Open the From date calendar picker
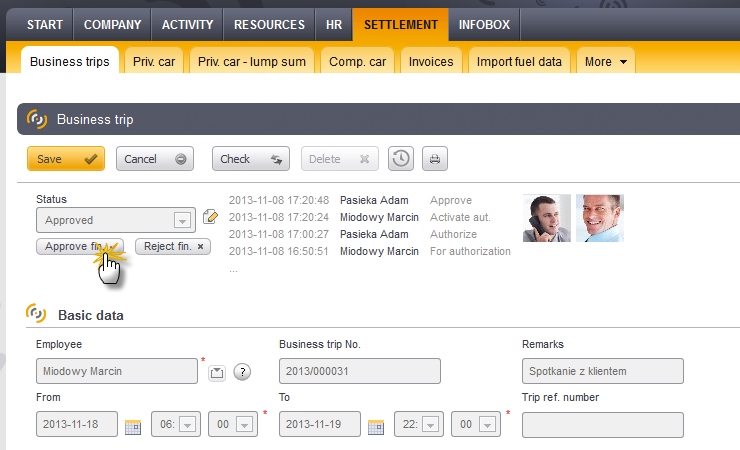740x450 pixels. (x=133, y=426)
